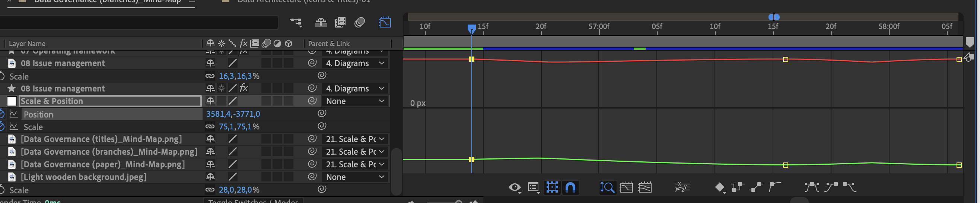The image size is (980, 203).
Task: Click parent pick whip for Light wooden background layer
Action: (x=312, y=176)
